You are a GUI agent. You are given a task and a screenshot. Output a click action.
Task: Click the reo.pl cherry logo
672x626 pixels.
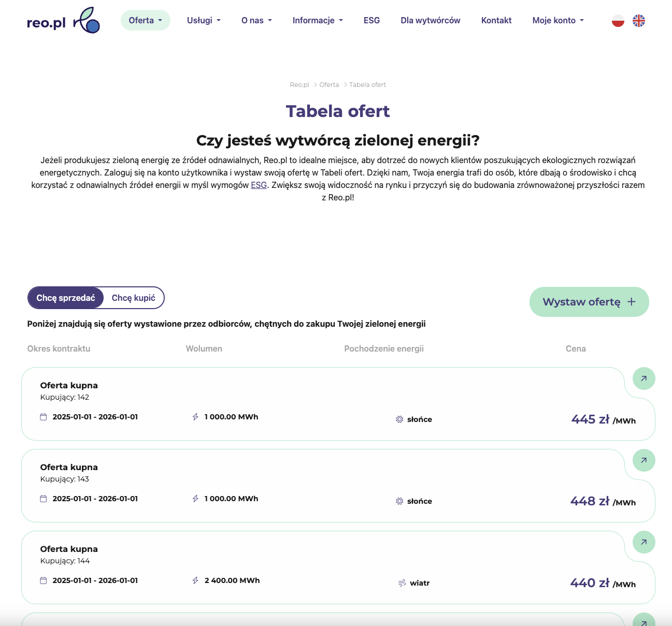point(63,21)
